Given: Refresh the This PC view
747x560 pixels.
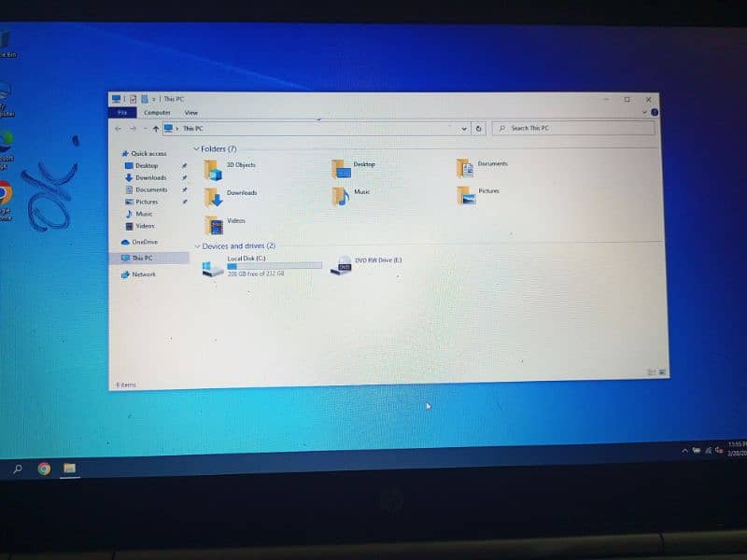Looking at the screenshot, I should pyautogui.click(x=479, y=129).
